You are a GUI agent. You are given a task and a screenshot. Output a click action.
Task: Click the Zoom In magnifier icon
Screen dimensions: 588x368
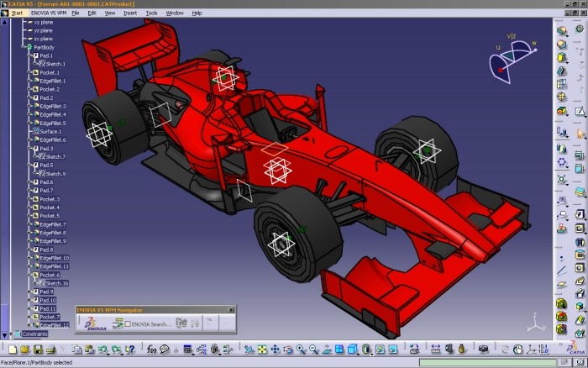300,349
